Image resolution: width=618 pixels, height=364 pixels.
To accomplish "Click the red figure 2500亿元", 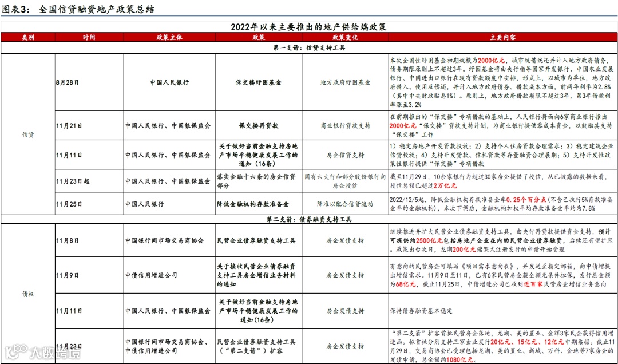I will pos(429,240).
